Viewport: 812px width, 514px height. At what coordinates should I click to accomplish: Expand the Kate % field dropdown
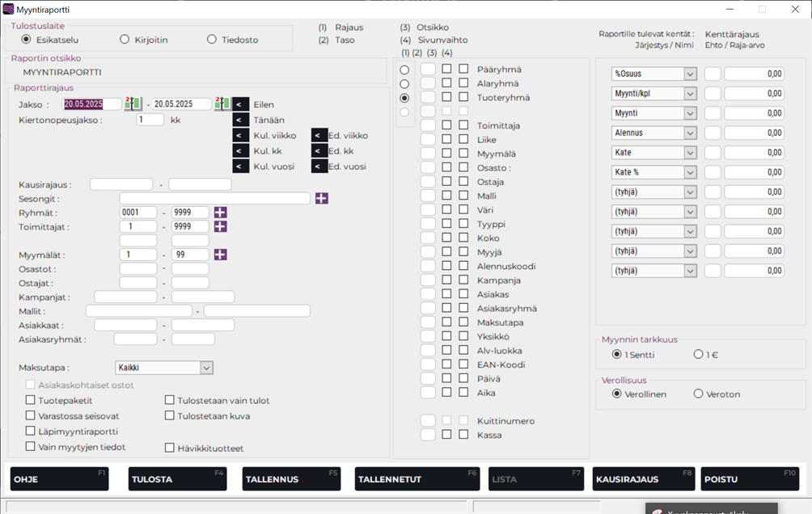tap(690, 172)
